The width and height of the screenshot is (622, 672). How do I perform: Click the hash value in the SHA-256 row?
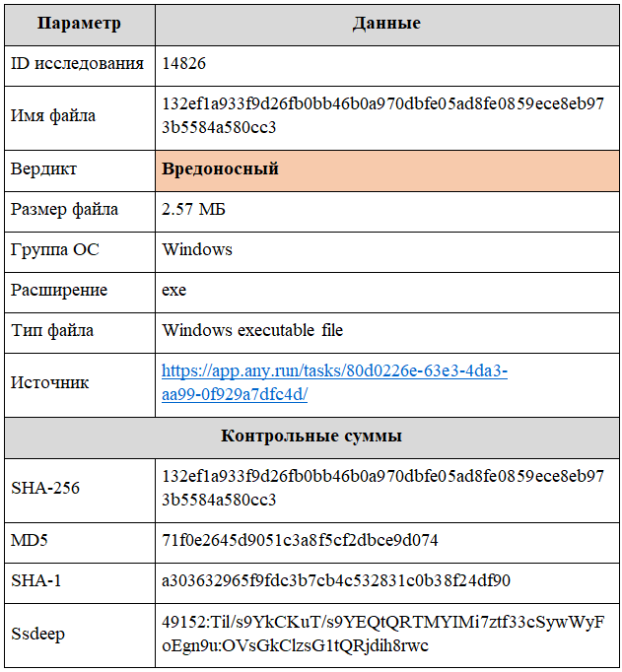click(382, 488)
